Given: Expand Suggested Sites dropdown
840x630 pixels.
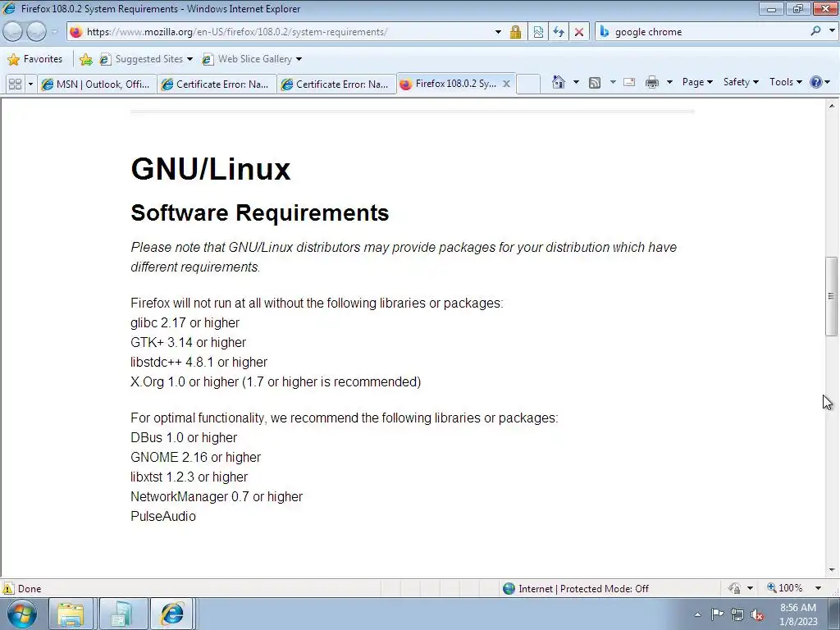Looking at the screenshot, I should click(x=189, y=59).
